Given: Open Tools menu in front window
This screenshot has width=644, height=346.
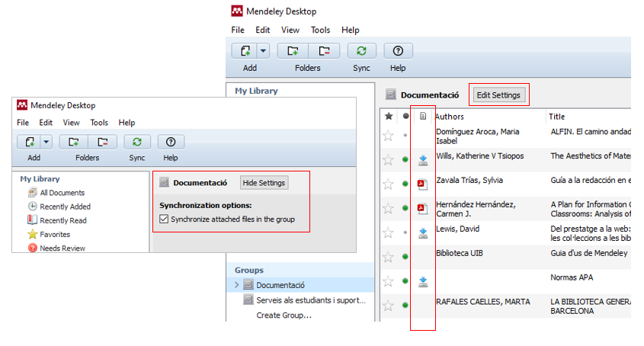Looking at the screenshot, I should [x=99, y=123].
